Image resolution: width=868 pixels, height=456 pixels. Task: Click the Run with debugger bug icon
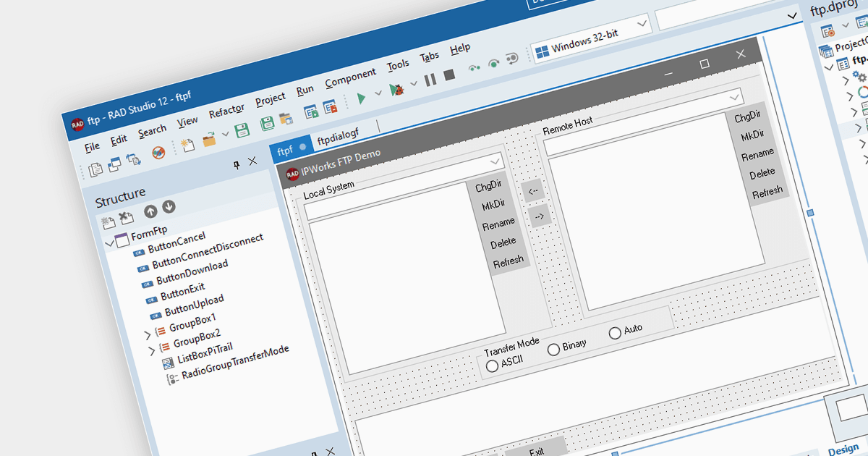click(396, 90)
